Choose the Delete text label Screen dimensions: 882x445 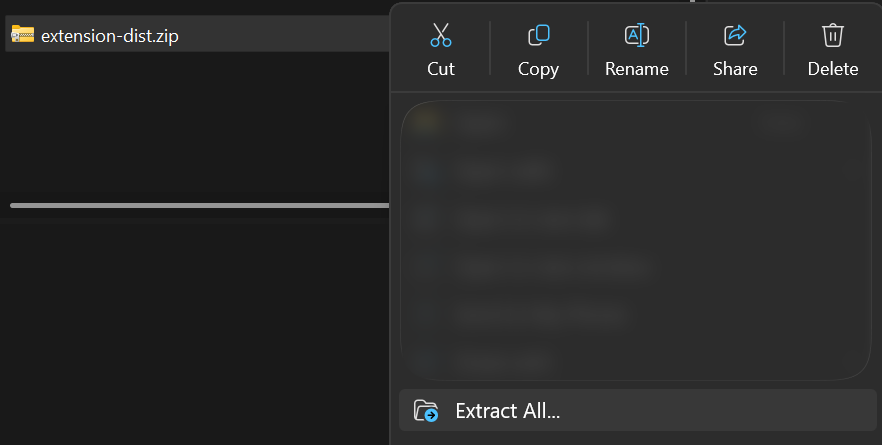[x=832, y=69]
